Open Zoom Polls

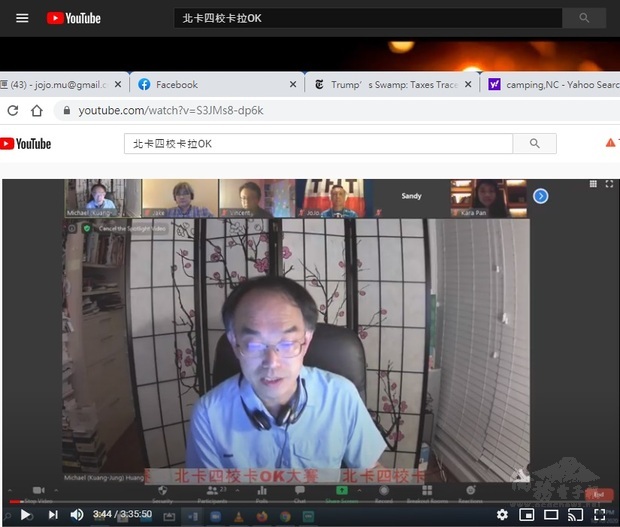(x=262, y=494)
